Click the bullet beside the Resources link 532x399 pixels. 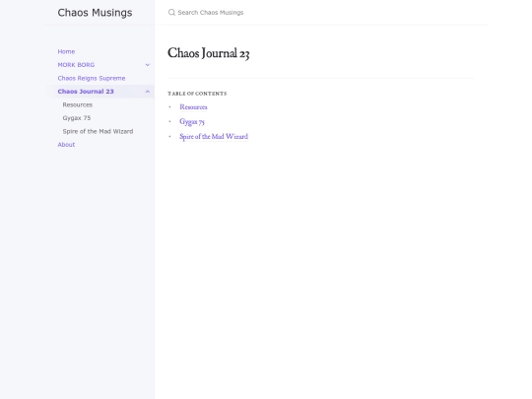click(x=169, y=106)
